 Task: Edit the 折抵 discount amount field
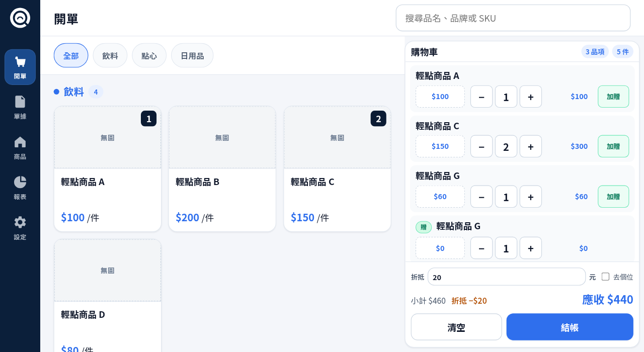click(x=507, y=277)
